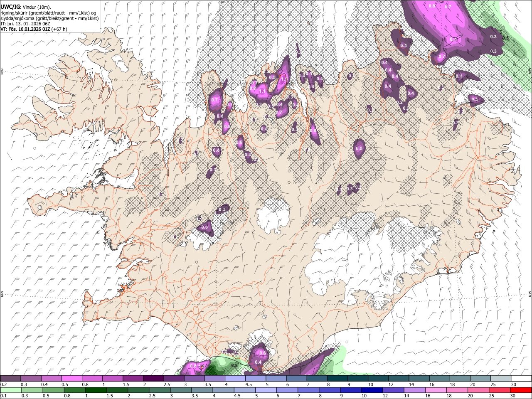532x399 pixels.
Task: Click lower legend swatch starting at 0.8
Action: click(74, 390)
